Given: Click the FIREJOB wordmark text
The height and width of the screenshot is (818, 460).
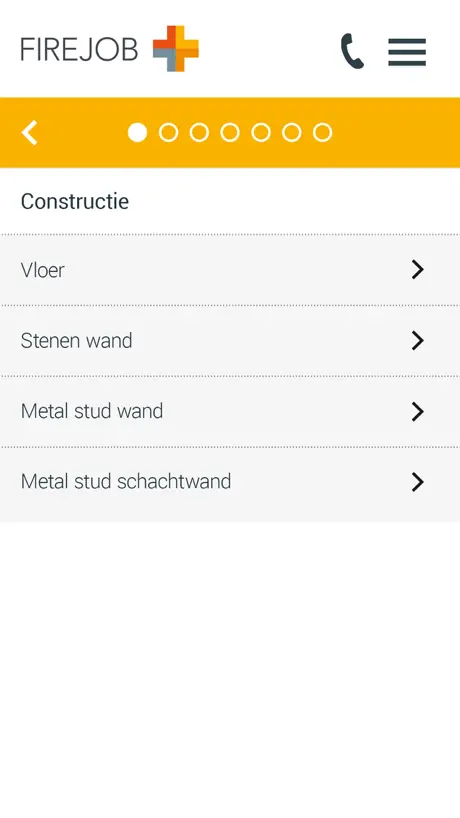Looking at the screenshot, I should 79,50.
